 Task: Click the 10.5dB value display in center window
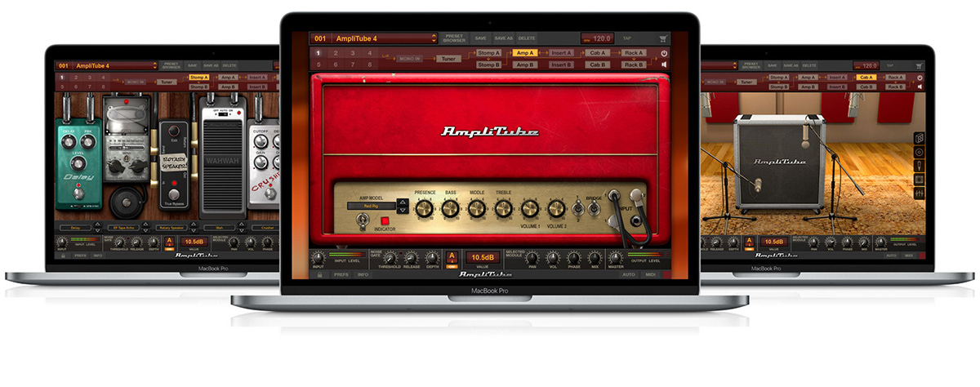(x=481, y=256)
